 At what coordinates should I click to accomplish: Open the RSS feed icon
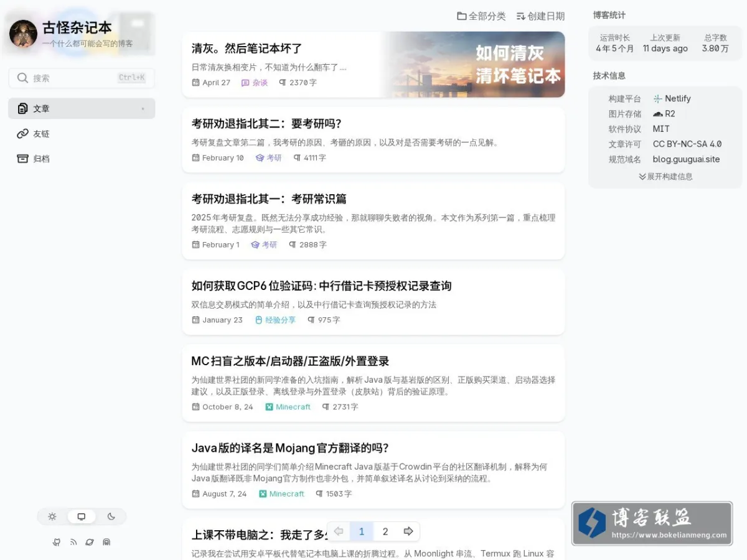coord(73,542)
